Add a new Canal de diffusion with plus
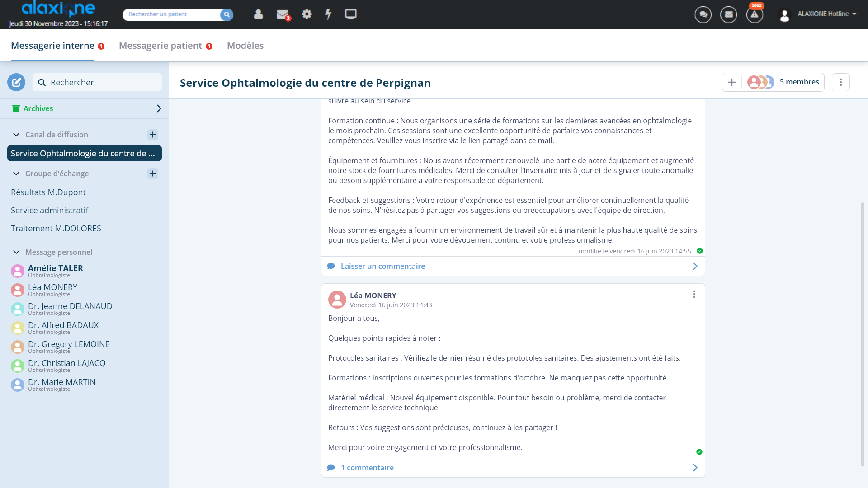Viewport: 868px width, 488px height. coord(153,135)
